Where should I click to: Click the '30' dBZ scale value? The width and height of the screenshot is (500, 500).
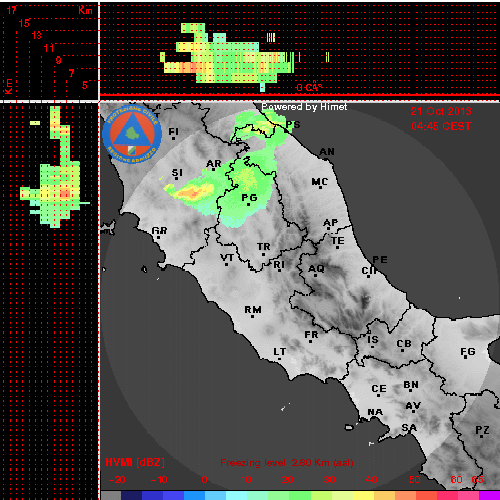pos(329,480)
